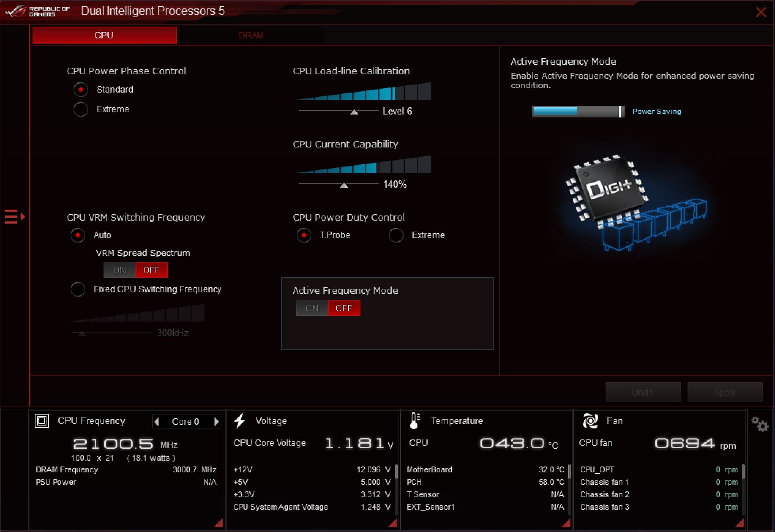775x532 pixels.
Task: Select Extreme CPU Power Duty Control
Action: (x=396, y=235)
